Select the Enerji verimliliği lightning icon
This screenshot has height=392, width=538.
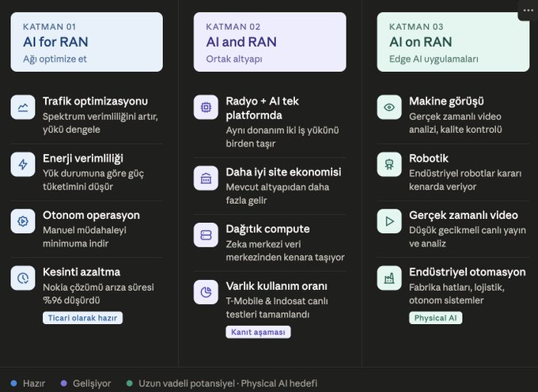(23, 164)
